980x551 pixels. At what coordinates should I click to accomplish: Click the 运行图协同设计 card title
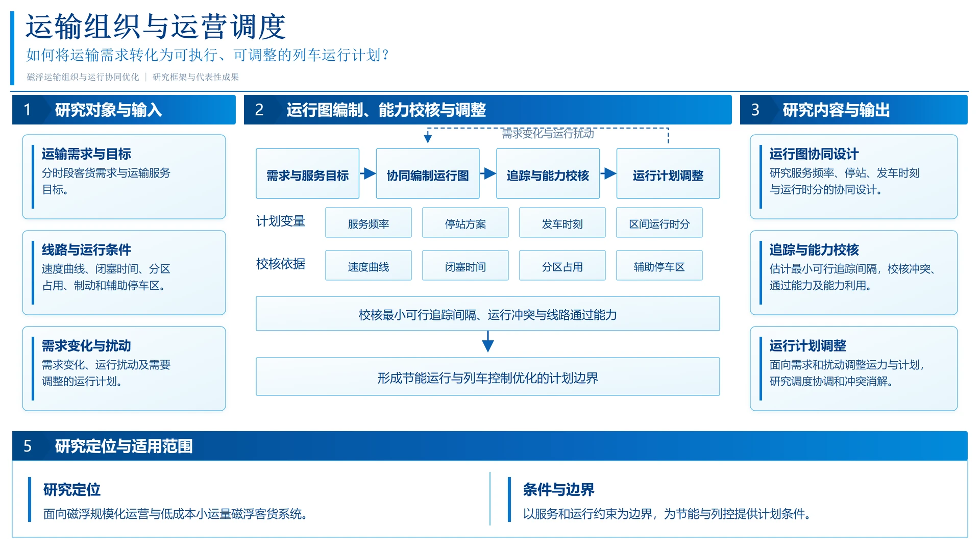coord(814,154)
